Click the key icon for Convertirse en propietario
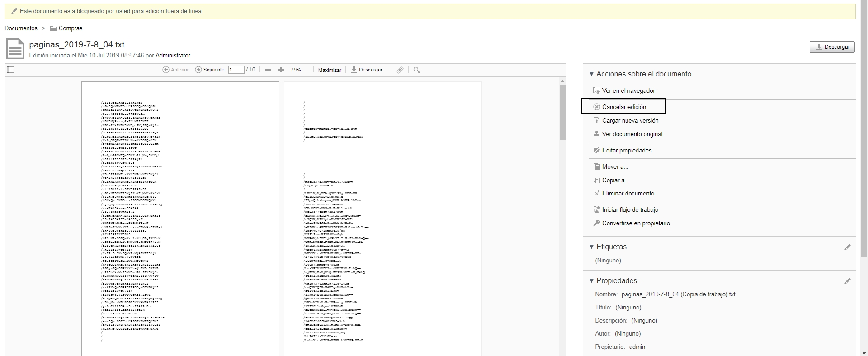 click(x=596, y=223)
